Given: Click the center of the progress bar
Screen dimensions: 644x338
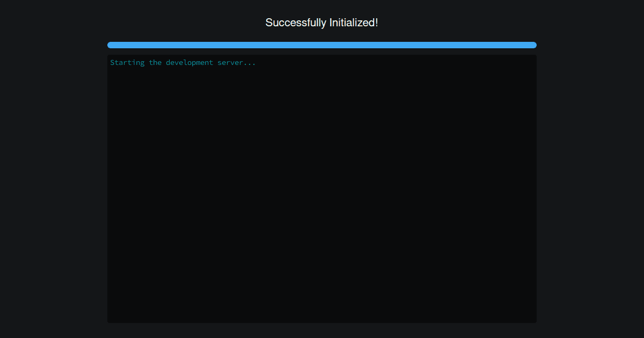Looking at the screenshot, I should coord(322,45).
